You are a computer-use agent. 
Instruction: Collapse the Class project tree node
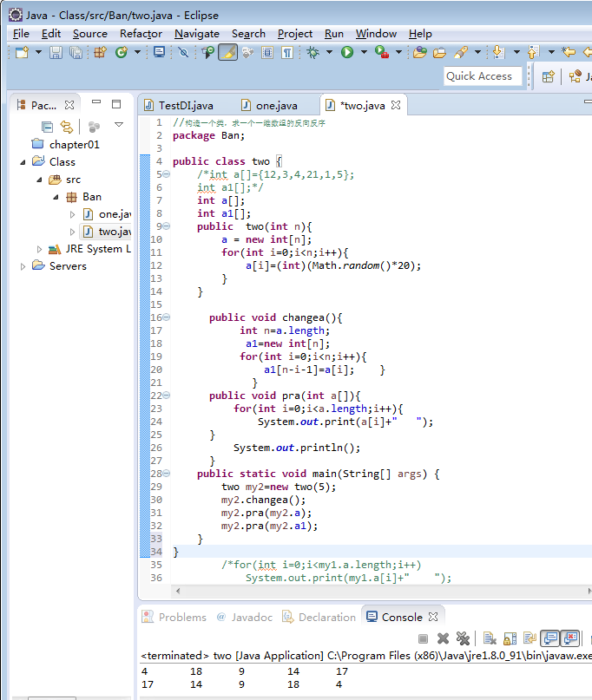click(x=23, y=162)
